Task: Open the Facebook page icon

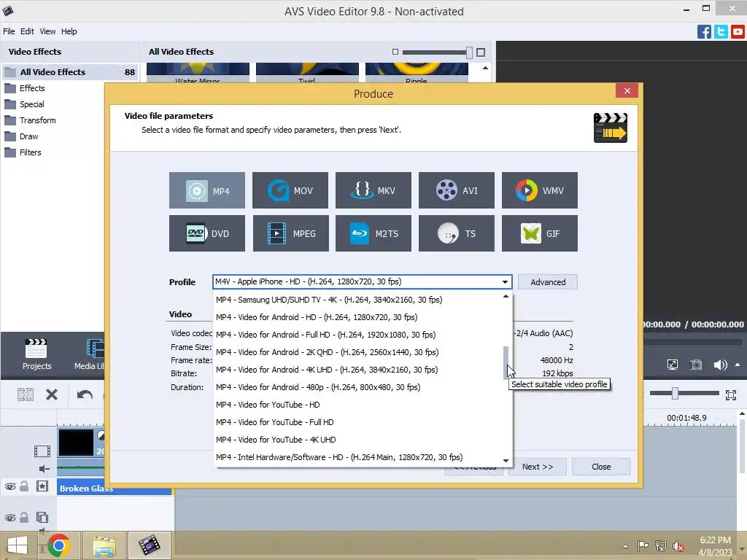Action: point(704,32)
